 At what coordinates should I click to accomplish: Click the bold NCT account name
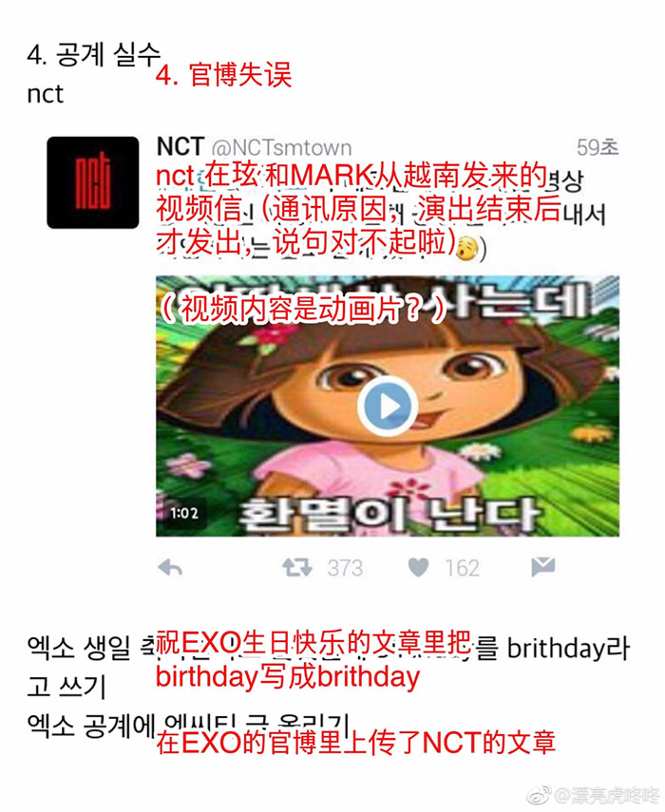tap(180, 146)
